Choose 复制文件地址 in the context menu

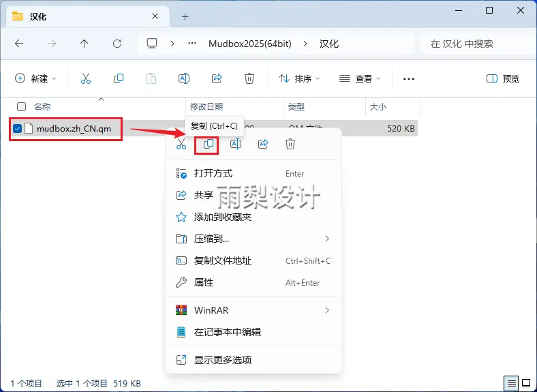[x=254, y=260]
